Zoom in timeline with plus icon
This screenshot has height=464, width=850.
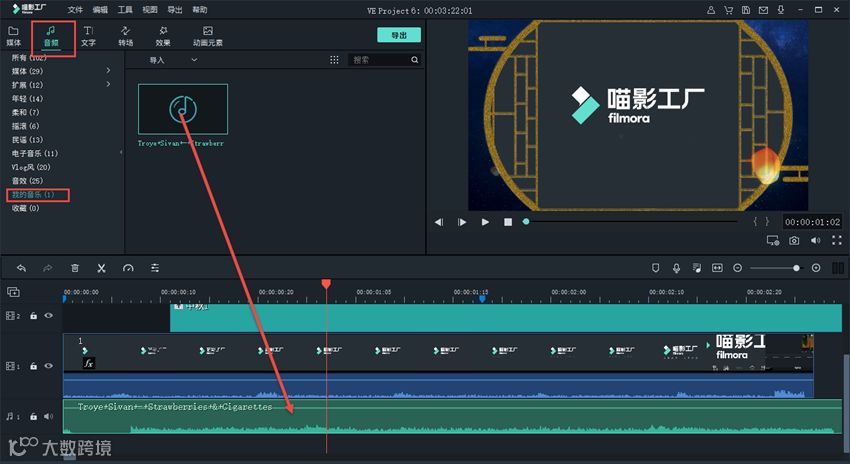[816, 268]
